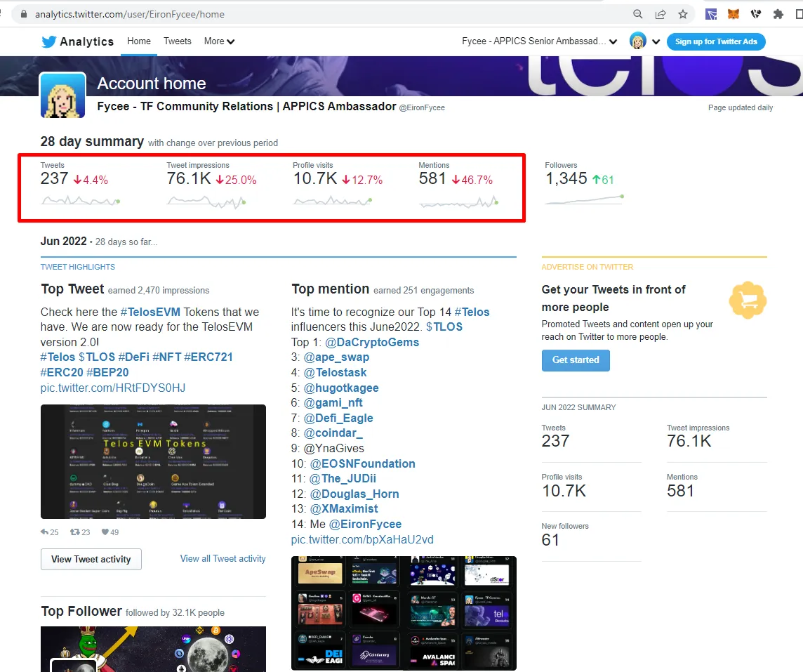Click the New followers 61 value
This screenshot has width=803, height=672.
pyautogui.click(x=550, y=540)
